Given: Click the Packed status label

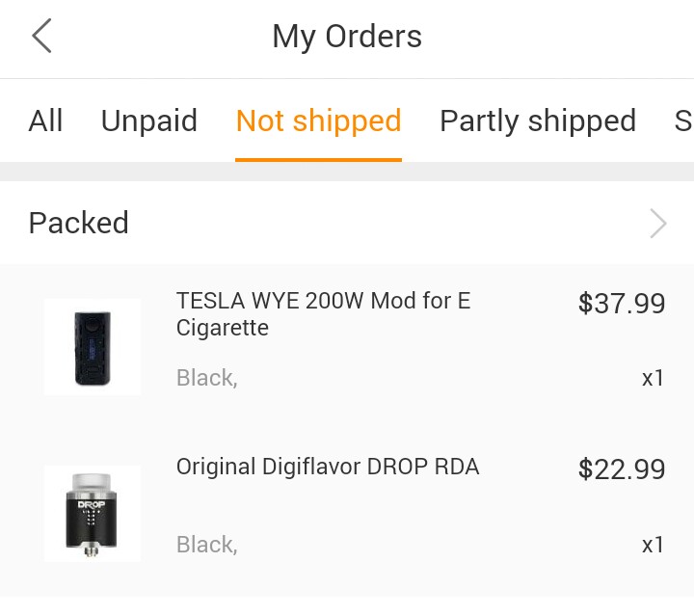Looking at the screenshot, I should click(x=79, y=223).
